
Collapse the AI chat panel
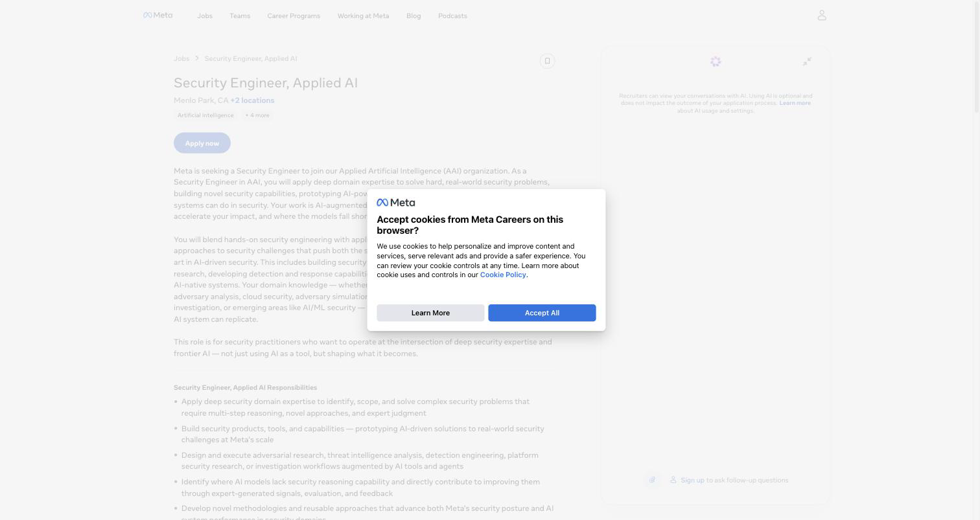tap(807, 62)
